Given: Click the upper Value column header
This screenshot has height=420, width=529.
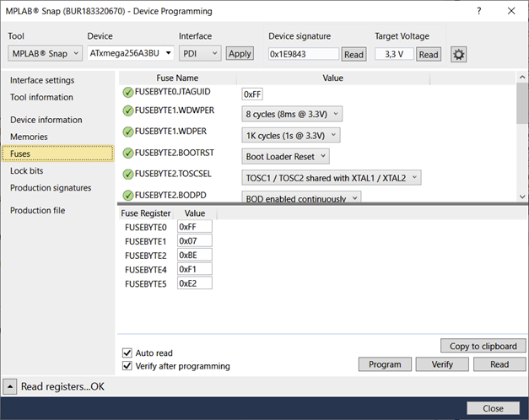Looking at the screenshot, I should [333, 78].
